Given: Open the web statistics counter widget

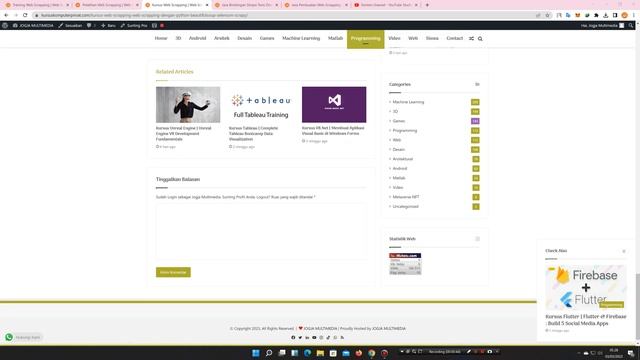Looking at the screenshot, I should (405, 264).
